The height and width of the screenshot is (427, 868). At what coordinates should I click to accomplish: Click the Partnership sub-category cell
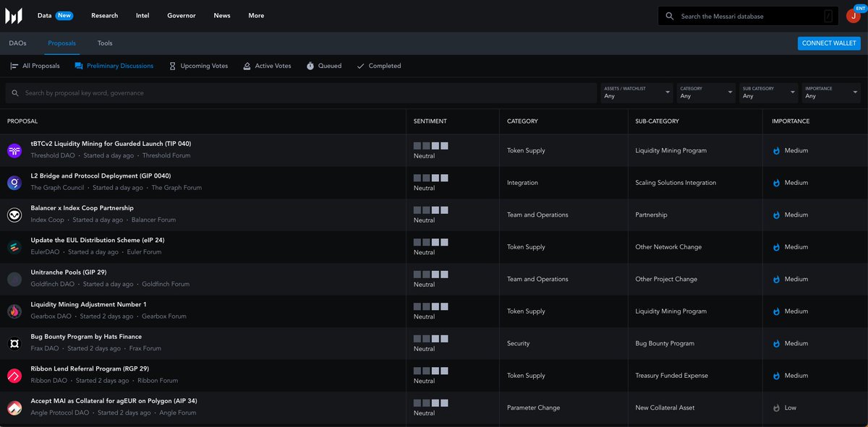click(x=651, y=215)
